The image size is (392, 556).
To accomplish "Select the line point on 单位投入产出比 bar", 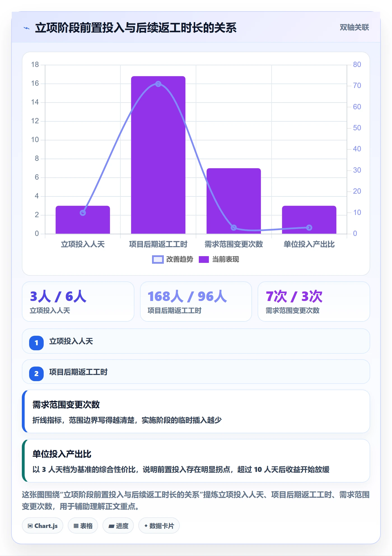I will (x=309, y=228).
